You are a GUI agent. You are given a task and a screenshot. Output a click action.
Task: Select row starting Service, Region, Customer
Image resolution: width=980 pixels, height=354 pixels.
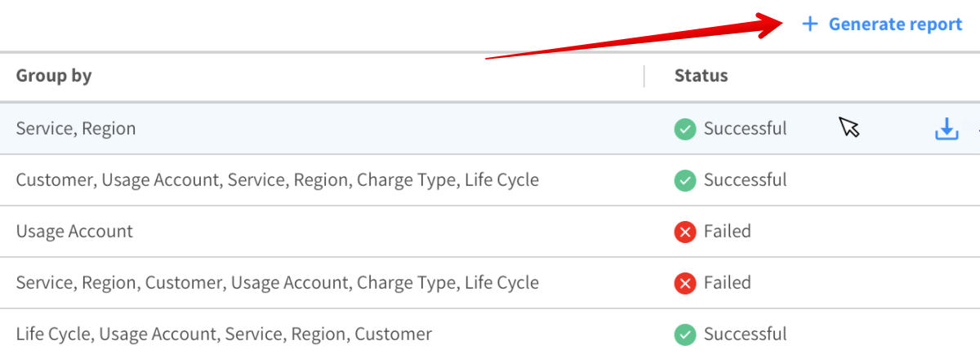(277, 283)
